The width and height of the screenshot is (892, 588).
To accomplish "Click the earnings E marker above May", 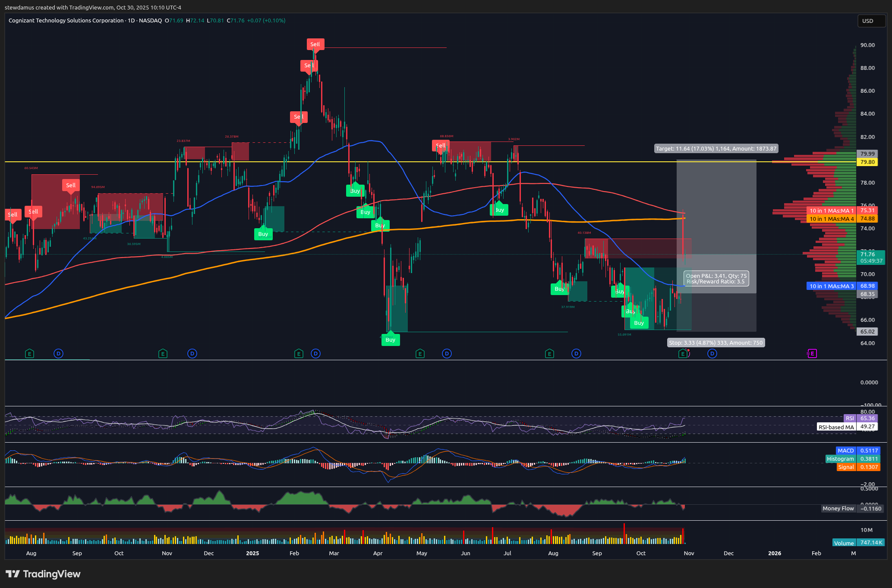I will (419, 354).
